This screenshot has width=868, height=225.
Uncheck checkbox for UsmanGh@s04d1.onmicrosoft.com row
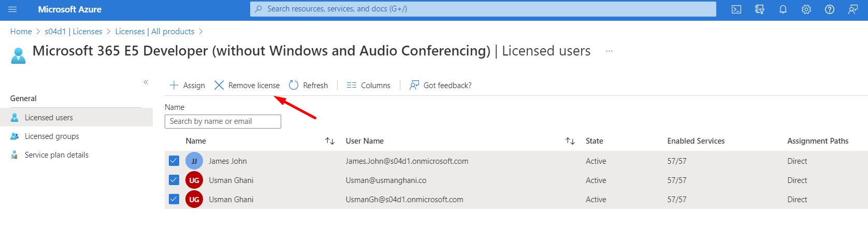tap(174, 199)
